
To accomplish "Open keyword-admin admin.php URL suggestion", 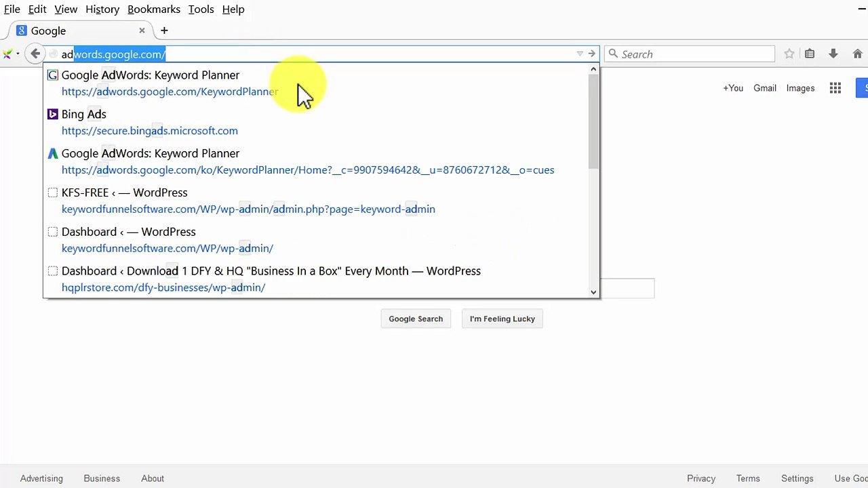I will click(248, 209).
